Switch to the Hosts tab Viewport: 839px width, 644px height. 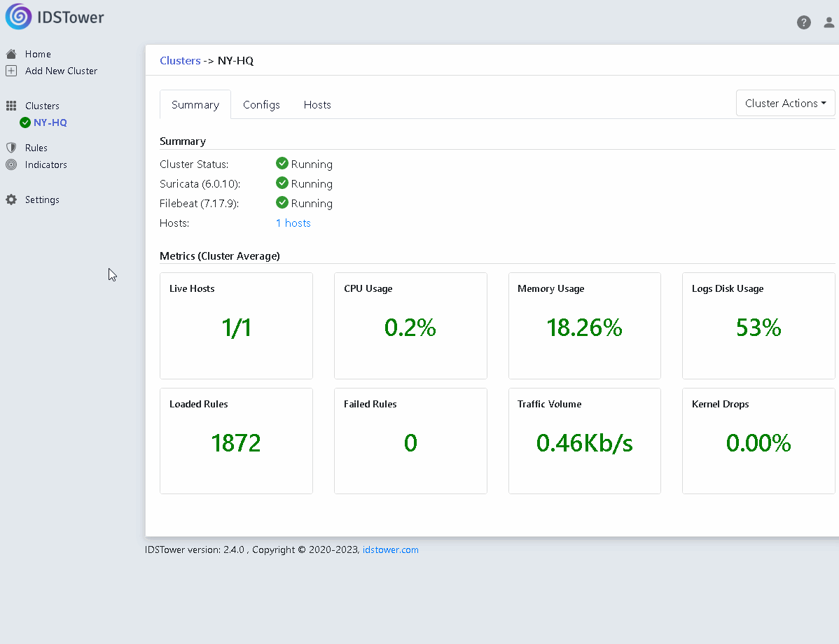(x=317, y=105)
